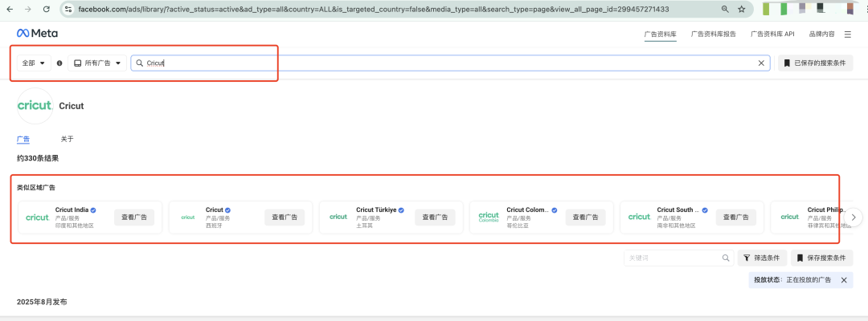Open the hamburger menu at top right
The width and height of the screenshot is (868, 321).
[x=848, y=35]
